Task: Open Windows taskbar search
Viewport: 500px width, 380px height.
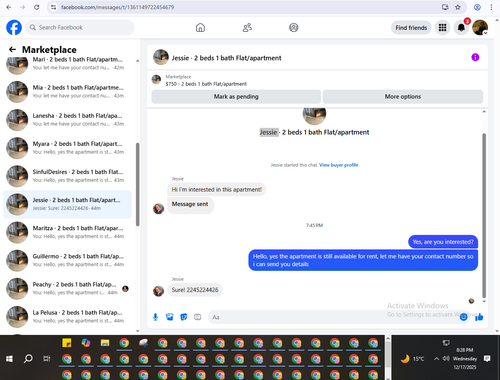Action: pos(28,359)
